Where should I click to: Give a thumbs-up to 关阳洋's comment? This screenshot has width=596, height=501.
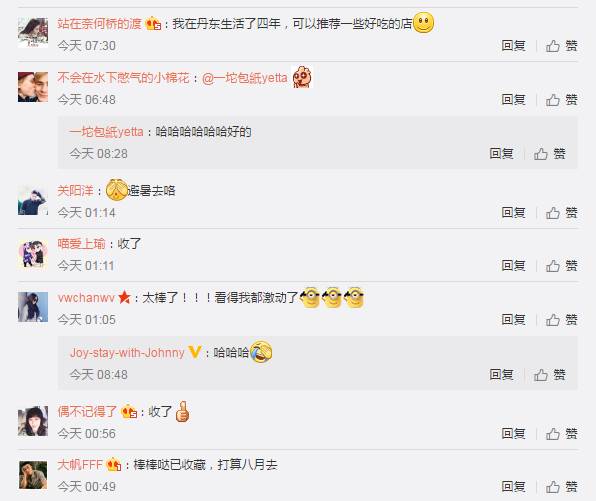pyautogui.click(x=561, y=213)
